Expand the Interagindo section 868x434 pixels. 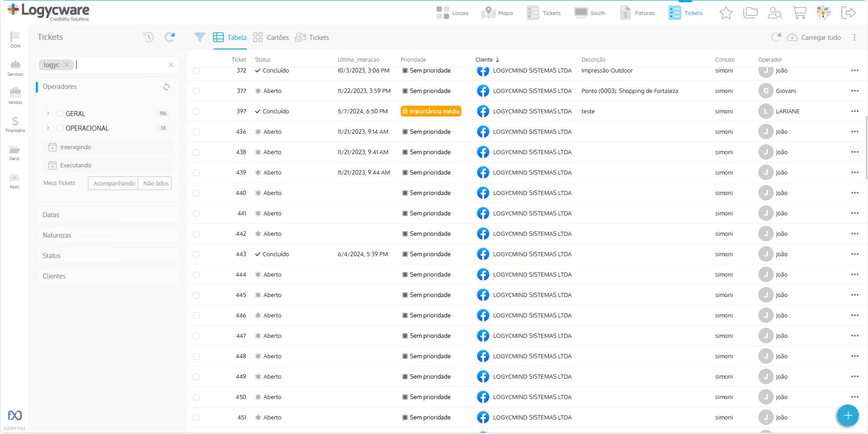tap(108, 147)
